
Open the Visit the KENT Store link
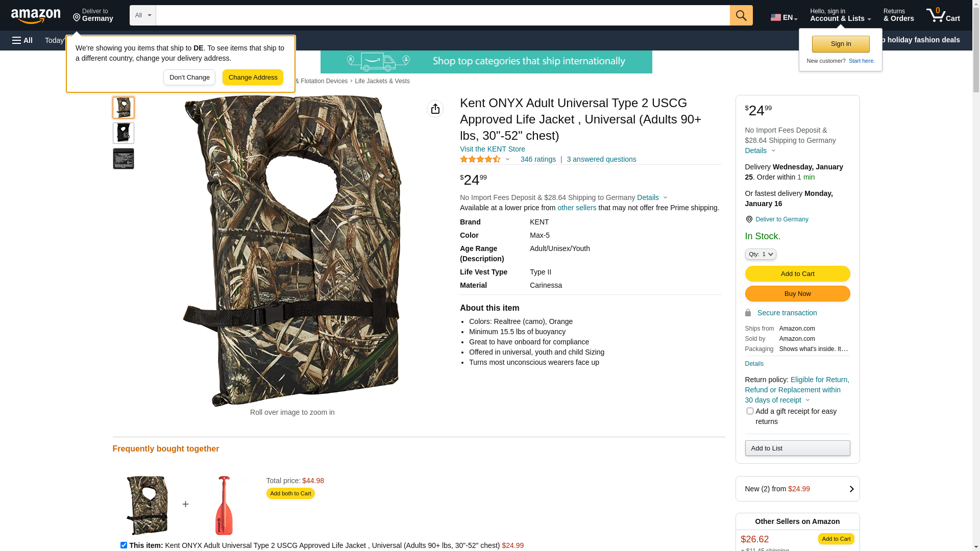click(x=492, y=149)
